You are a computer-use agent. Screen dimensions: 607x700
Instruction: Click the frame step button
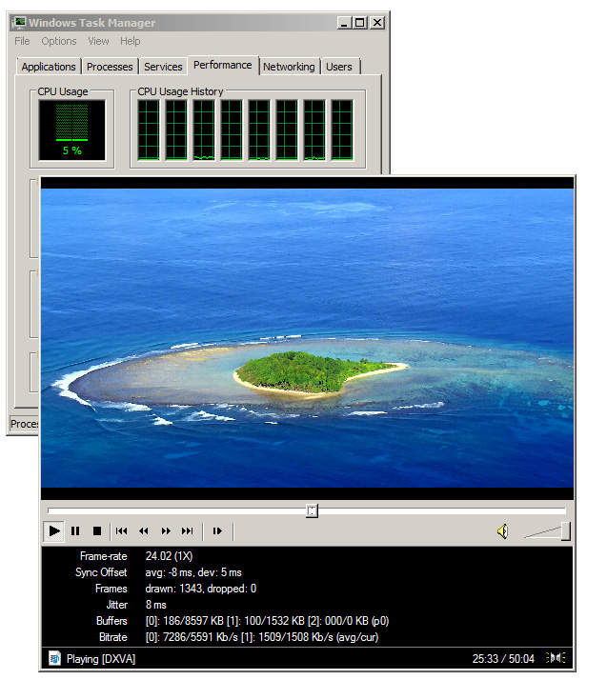[x=217, y=531]
